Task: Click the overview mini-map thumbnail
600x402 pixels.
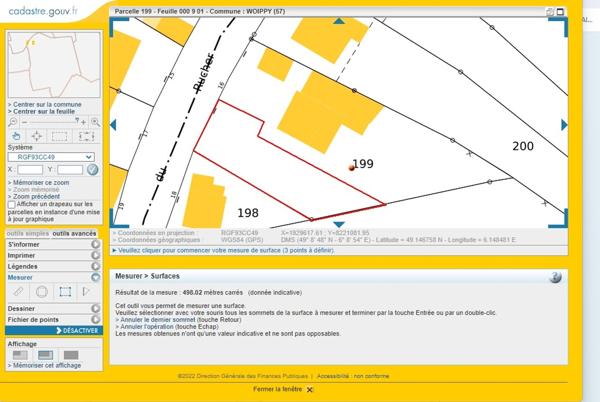Action: click(54, 65)
